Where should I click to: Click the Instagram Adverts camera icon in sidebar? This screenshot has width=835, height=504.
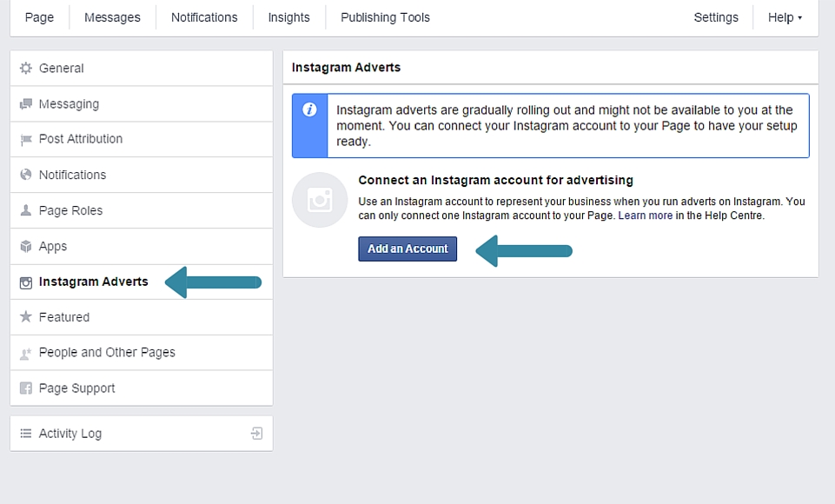point(25,282)
